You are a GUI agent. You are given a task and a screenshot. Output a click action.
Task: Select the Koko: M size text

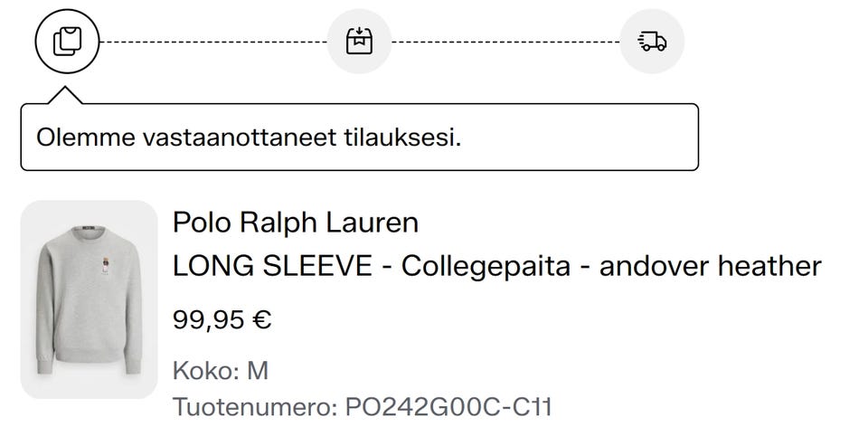point(221,371)
